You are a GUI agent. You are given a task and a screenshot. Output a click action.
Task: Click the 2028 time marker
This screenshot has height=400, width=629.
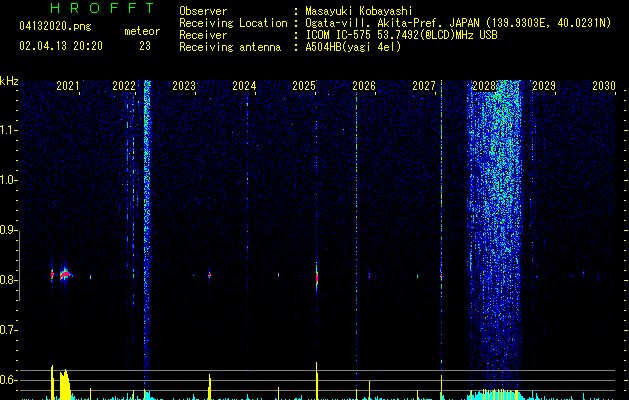tap(484, 86)
